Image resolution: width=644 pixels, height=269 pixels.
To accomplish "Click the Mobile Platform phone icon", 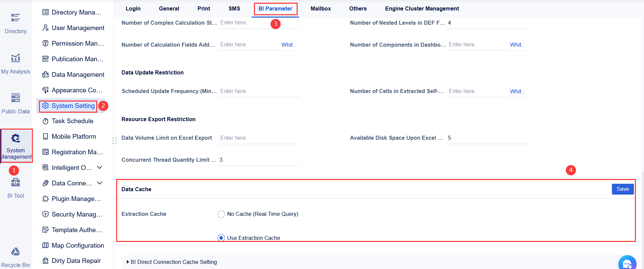I will click(x=45, y=136).
